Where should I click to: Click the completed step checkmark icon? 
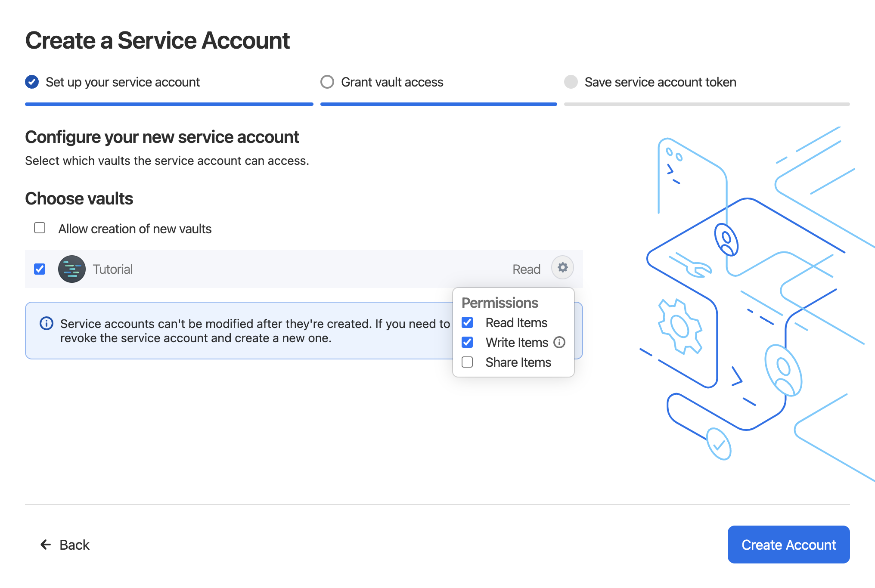(32, 82)
